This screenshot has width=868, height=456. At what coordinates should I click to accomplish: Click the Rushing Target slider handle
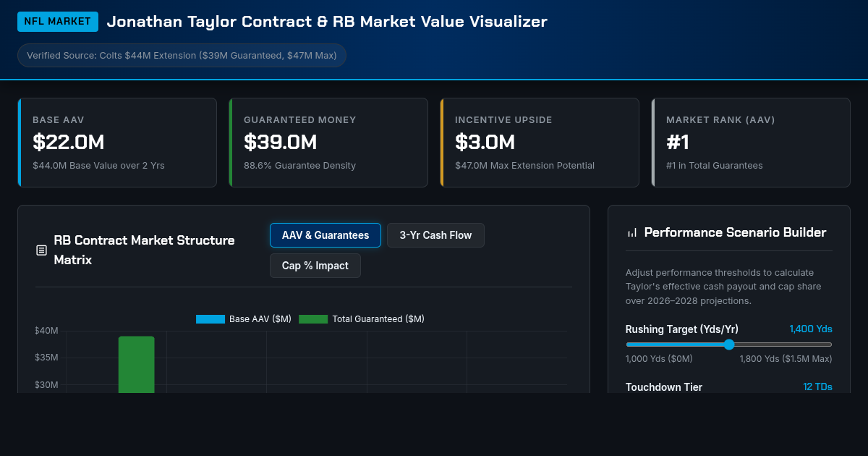click(x=729, y=345)
